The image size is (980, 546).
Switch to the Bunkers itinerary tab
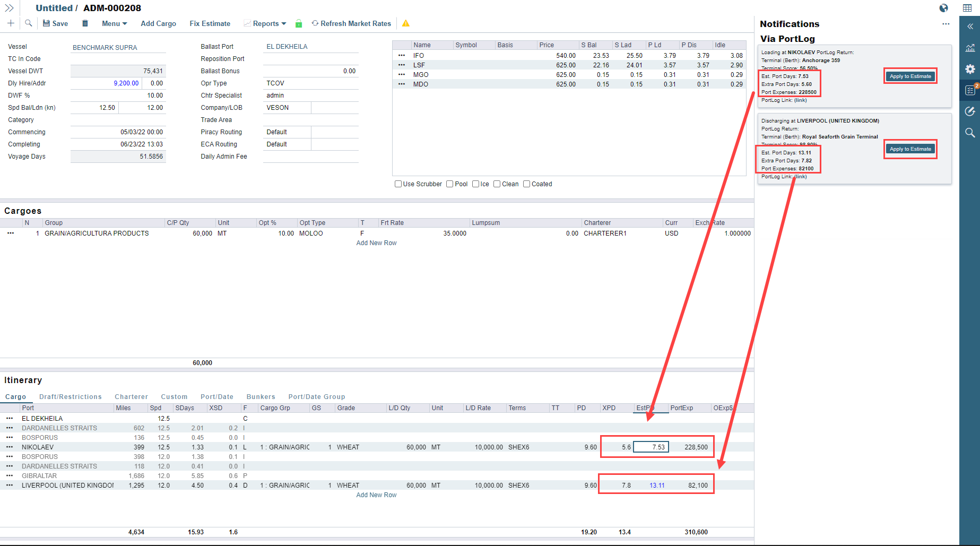pos(261,397)
